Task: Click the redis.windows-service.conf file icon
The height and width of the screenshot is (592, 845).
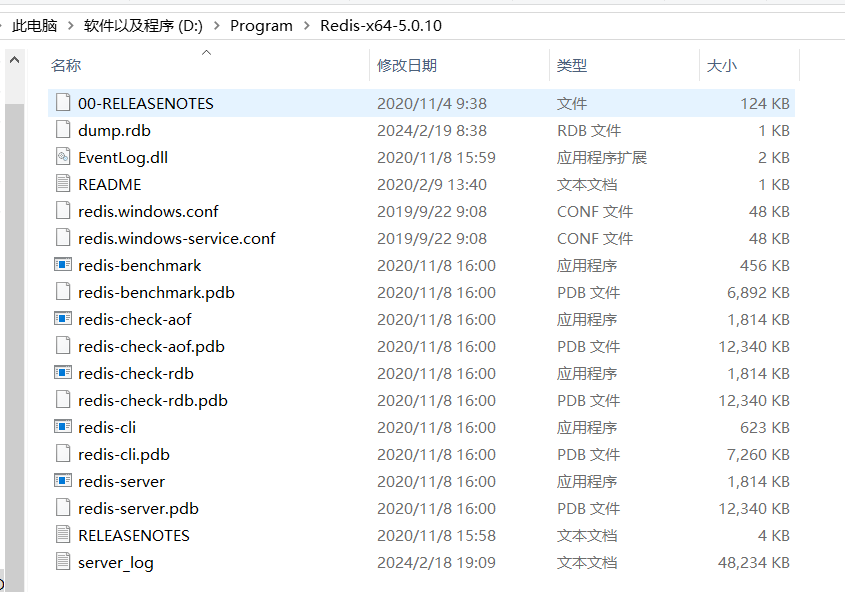Action: click(63, 237)
